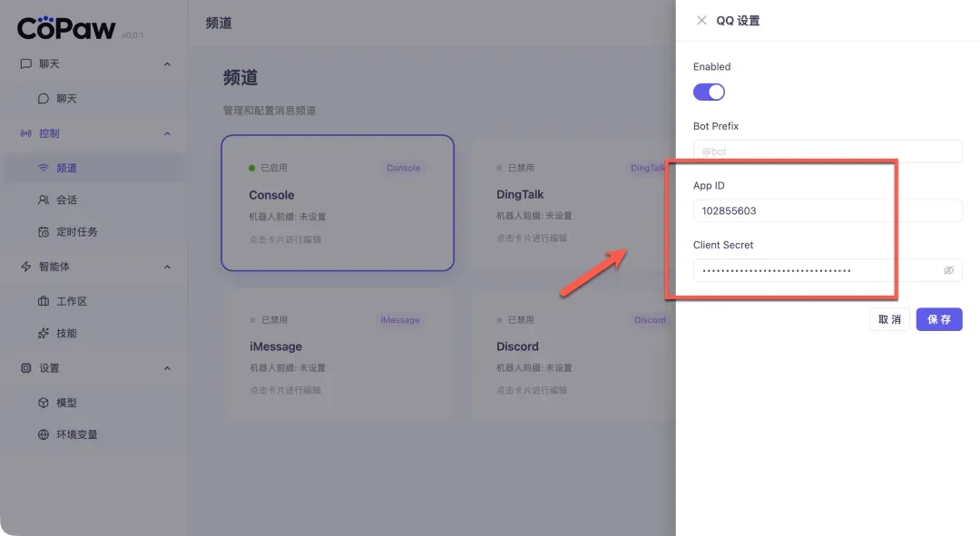The image size is (980, 536).
Task: Open the Console channel card
Action: click(337, 202)
